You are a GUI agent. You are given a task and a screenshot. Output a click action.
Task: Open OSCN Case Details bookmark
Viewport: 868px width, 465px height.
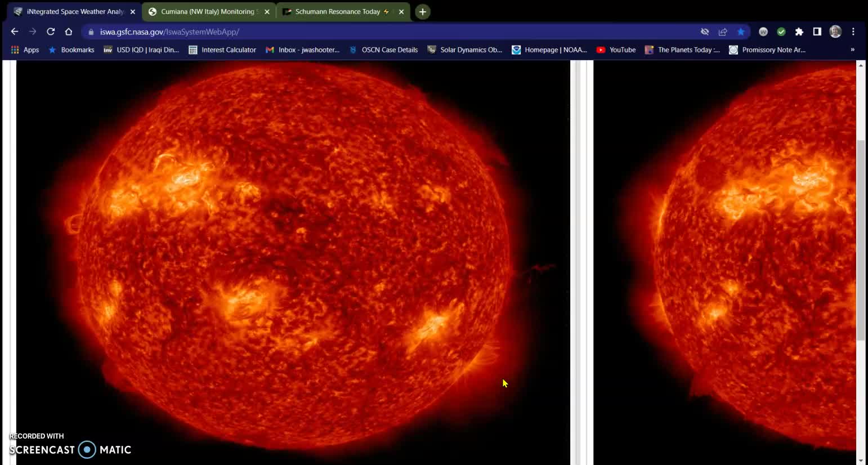click(383, 50)
